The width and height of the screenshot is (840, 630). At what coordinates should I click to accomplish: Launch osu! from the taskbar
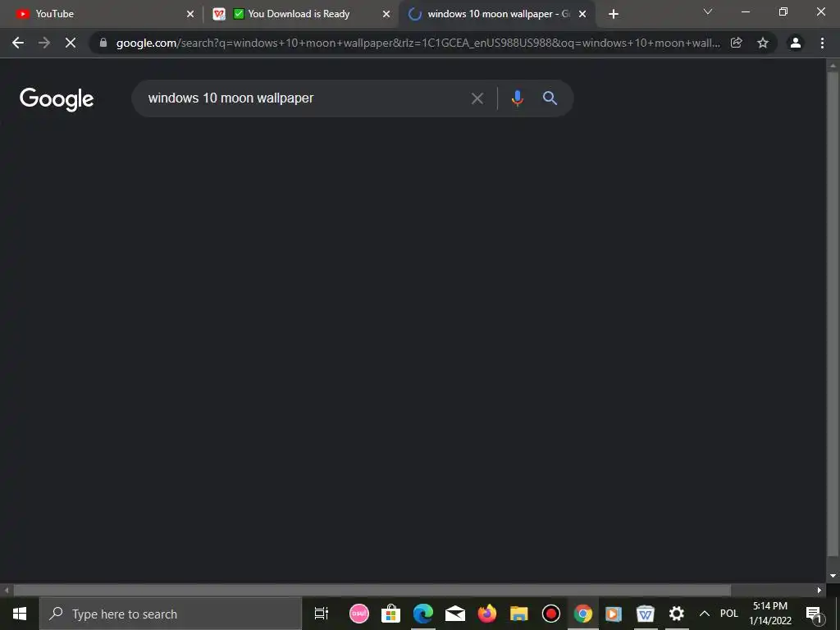coord(359,614)
